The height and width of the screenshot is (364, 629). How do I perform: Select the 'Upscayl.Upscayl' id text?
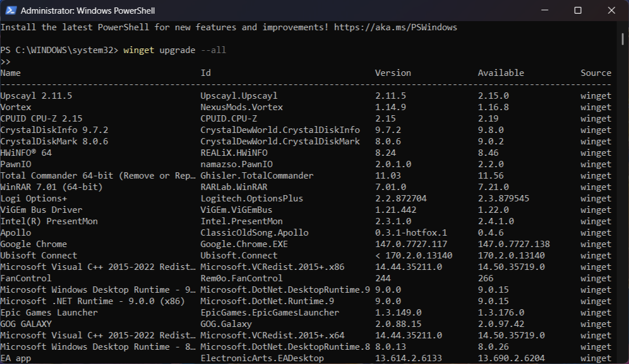[239, 96]
